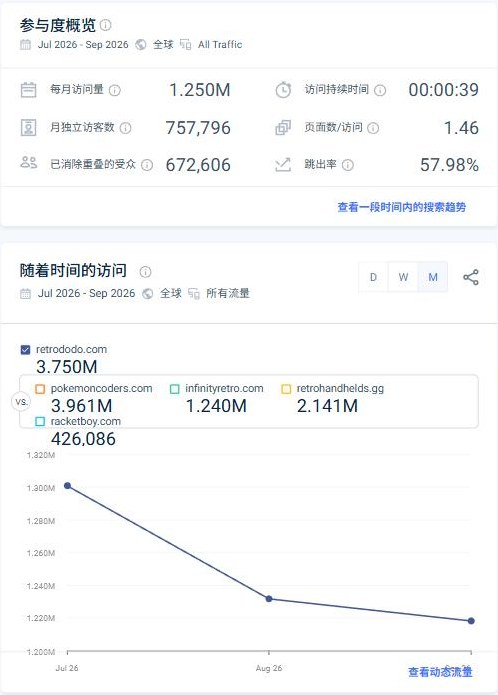Image resolution: width=498 pixels, height=695 pixels.
Task: Open 查看动态流量 link
Action: coord(440,672)
